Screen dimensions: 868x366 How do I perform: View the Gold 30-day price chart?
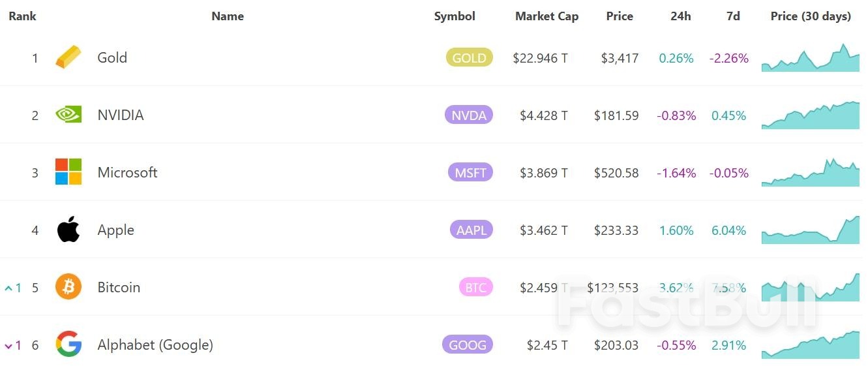[x=811, y=58]
